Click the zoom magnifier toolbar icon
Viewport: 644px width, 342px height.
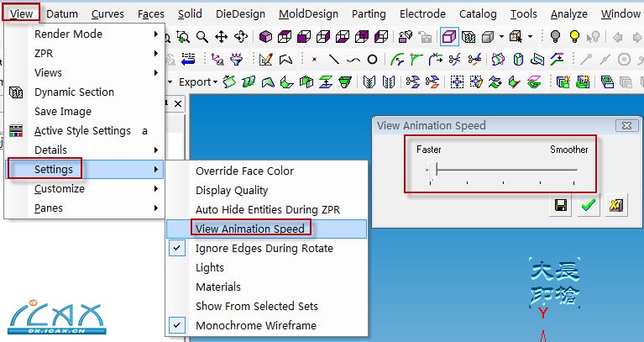[x=202, y=37]
